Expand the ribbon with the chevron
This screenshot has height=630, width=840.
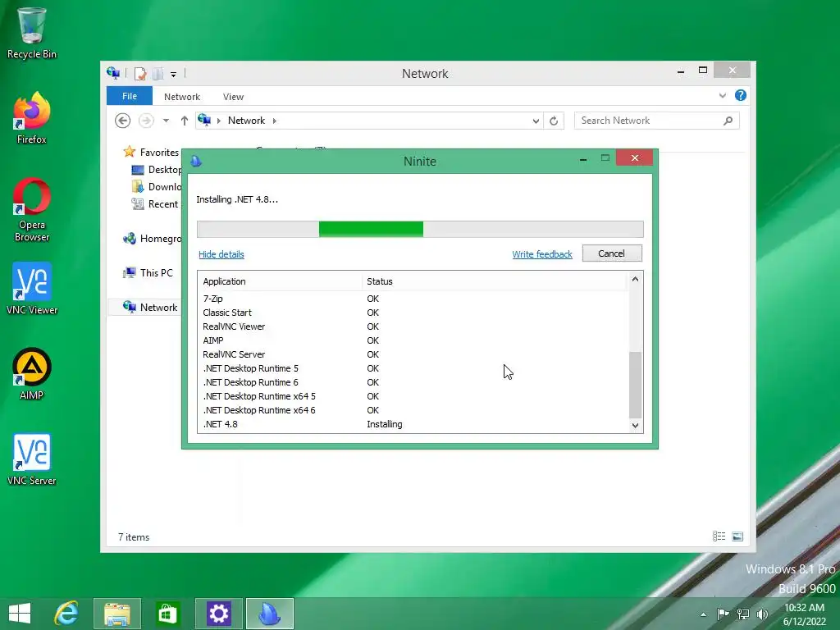pos(722,95)
